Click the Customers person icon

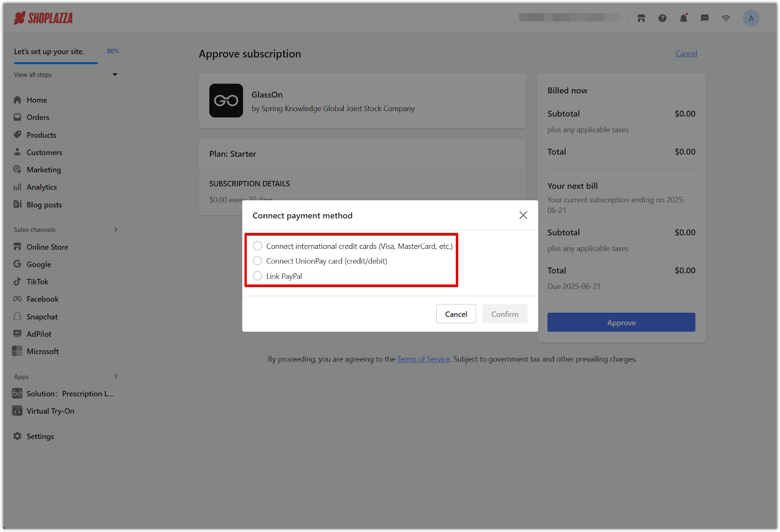18,152
